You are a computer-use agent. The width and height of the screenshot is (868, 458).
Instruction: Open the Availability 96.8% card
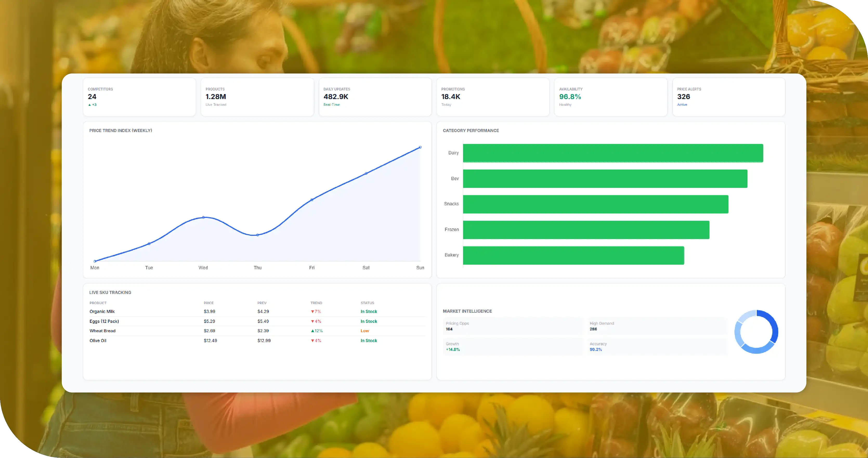[x=611, y=97]
